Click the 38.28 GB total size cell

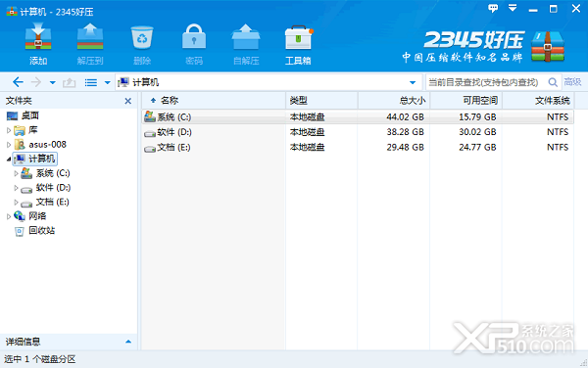[405, 132]
